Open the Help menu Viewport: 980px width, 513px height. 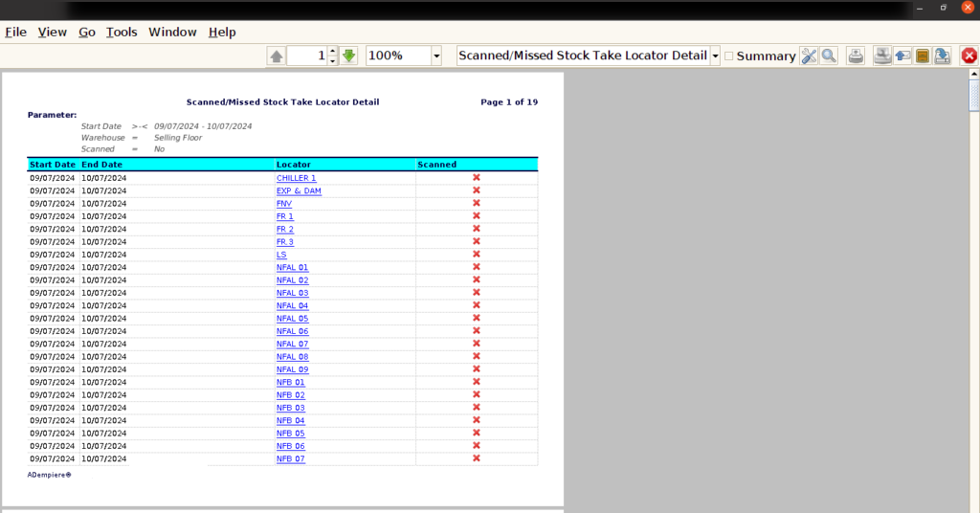pos(222,32)
